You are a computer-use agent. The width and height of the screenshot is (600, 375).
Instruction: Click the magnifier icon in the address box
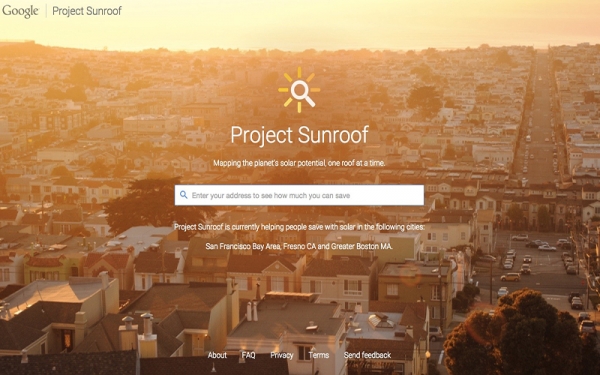pos(184,195)
